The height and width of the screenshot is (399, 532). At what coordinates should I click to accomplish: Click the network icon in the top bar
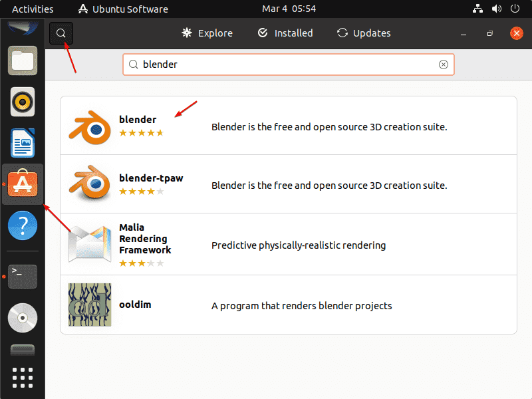pyautogui.click(x=477, y=9)
